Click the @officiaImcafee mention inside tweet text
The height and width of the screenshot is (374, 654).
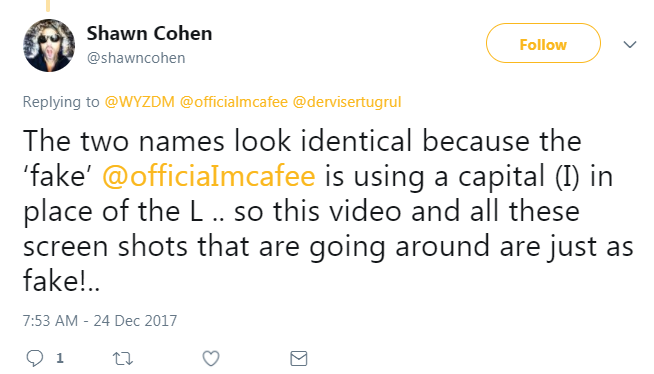(209, 176)
